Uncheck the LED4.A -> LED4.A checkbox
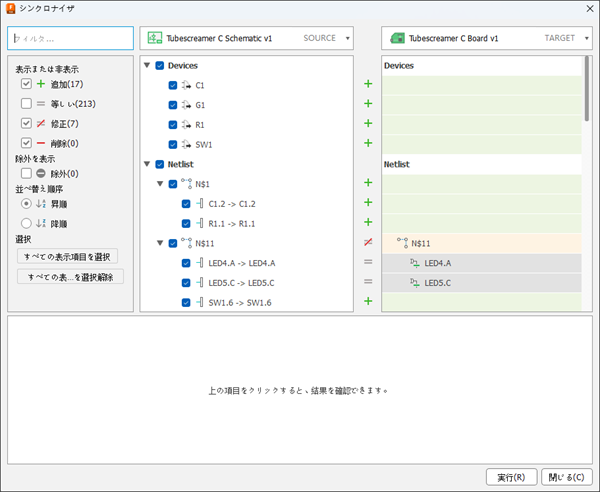The width and height of the screenshot is (600, 492). coord(186,263)
